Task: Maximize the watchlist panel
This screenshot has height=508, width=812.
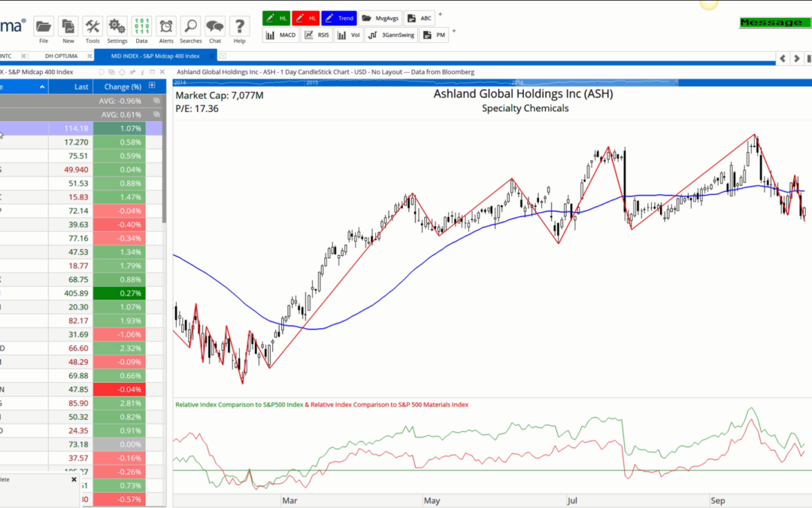Action: click(x=152, y=72)
